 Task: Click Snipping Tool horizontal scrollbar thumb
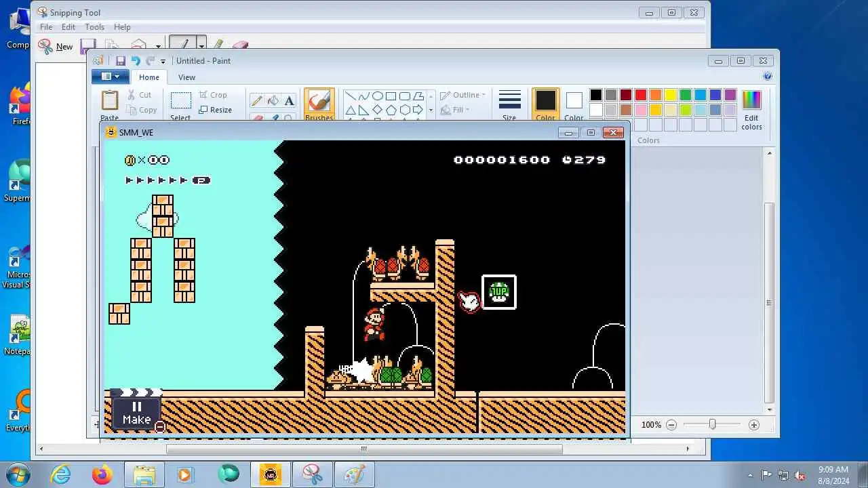364,449
